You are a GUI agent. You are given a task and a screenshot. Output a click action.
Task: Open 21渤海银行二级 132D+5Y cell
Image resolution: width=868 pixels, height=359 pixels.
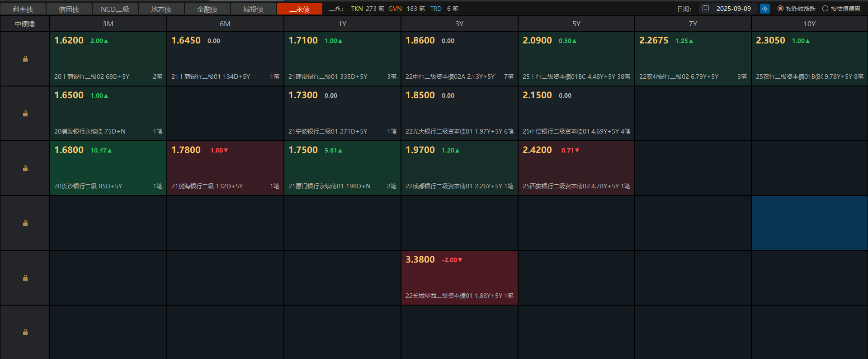coord(225,168)
